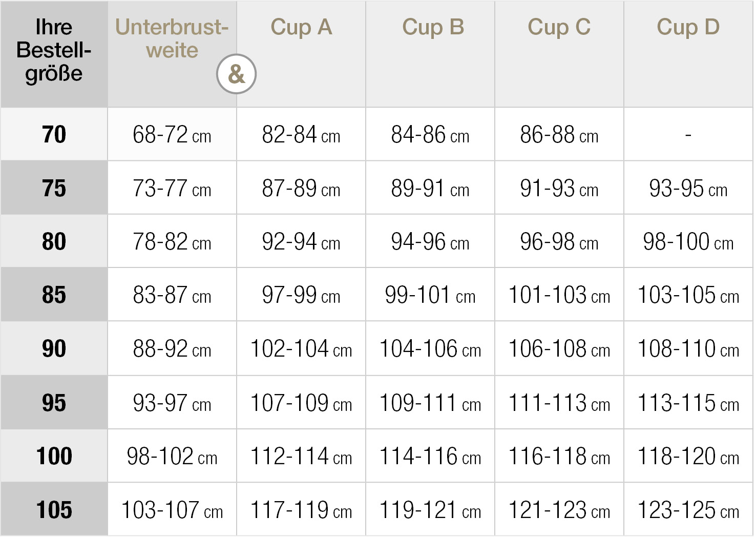Select order size 95 row label
The image size is (756, 538).
click(x=54, y=403)
